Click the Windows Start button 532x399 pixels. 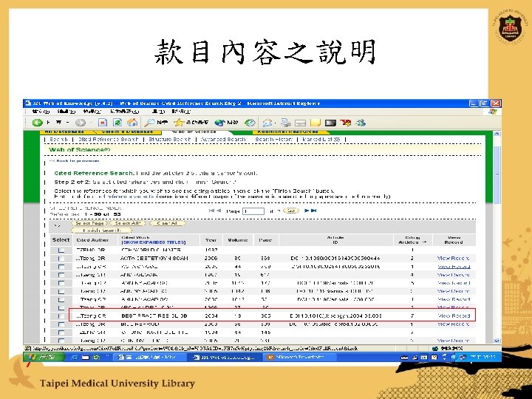point(44,358)
